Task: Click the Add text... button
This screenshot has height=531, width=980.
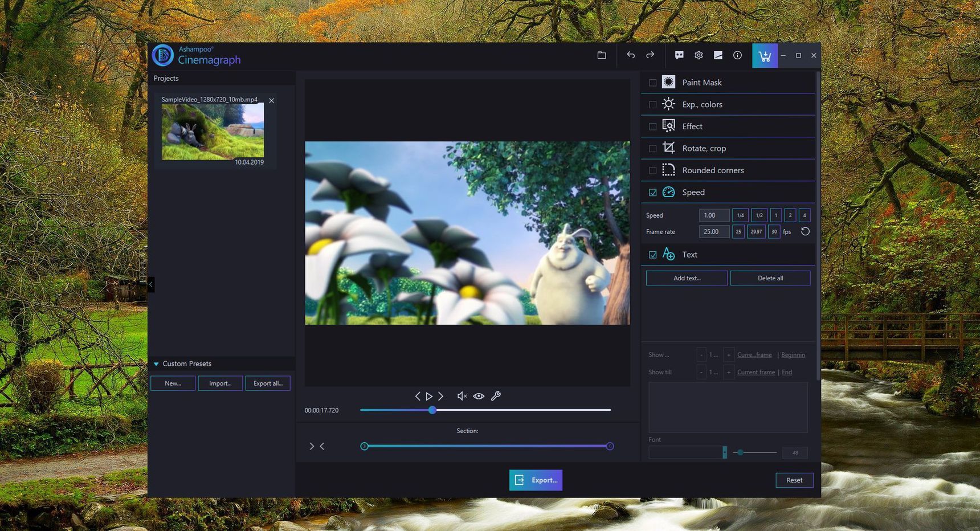Action: tap(687, 278)
